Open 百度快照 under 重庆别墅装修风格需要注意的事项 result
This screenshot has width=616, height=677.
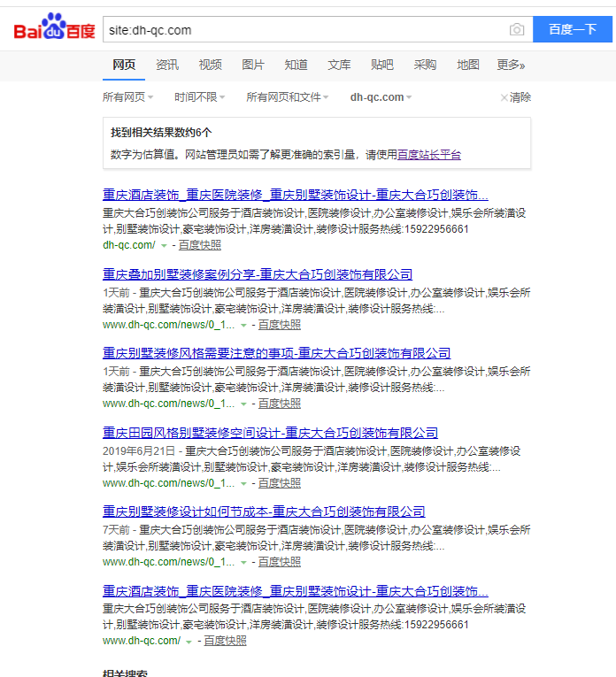(x=280, y=404)
